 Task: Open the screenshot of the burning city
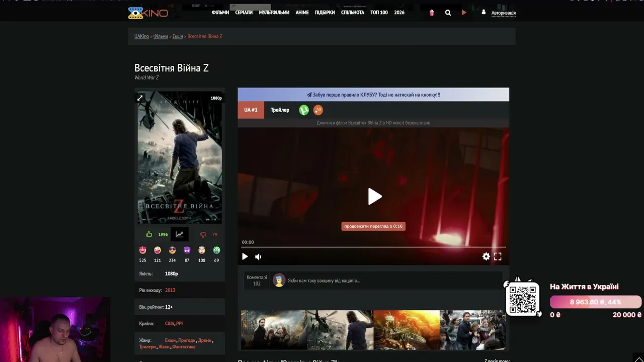coord(407,330)
